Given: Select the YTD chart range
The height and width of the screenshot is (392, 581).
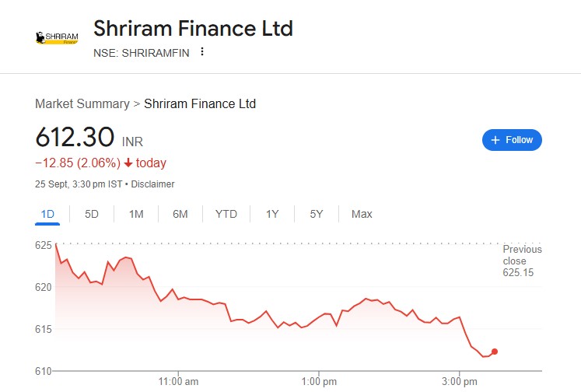Looking at the screenshot, I should [x=226, y=214].
